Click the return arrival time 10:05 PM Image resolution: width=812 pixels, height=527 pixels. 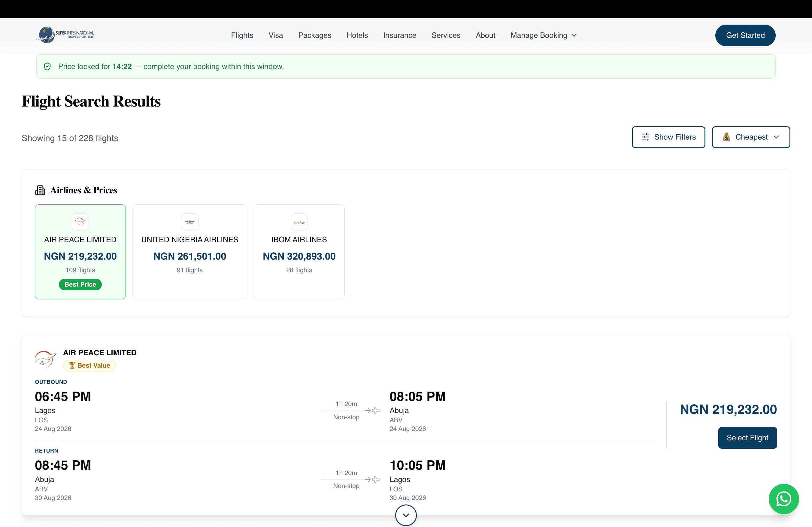point(418,465)
